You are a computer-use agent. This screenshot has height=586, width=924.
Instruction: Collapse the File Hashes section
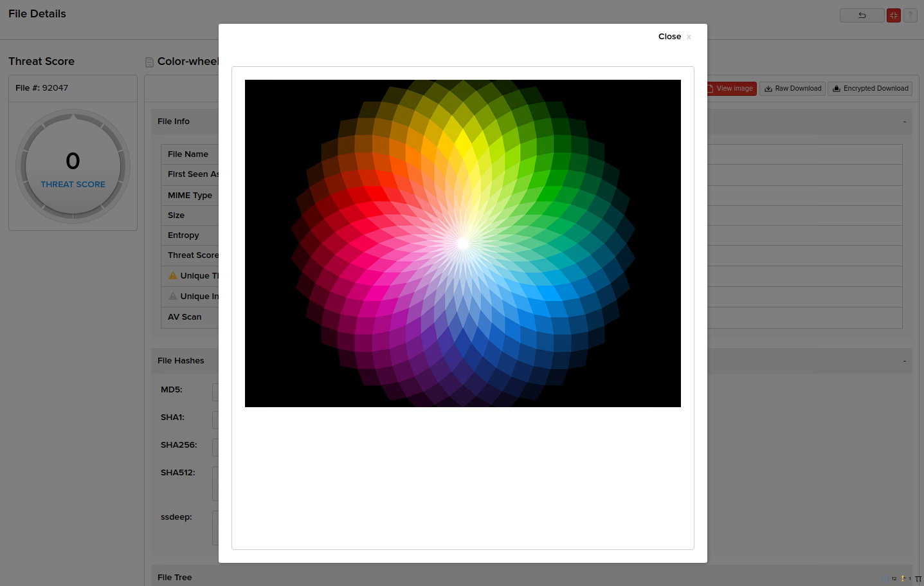coord(903,361)
